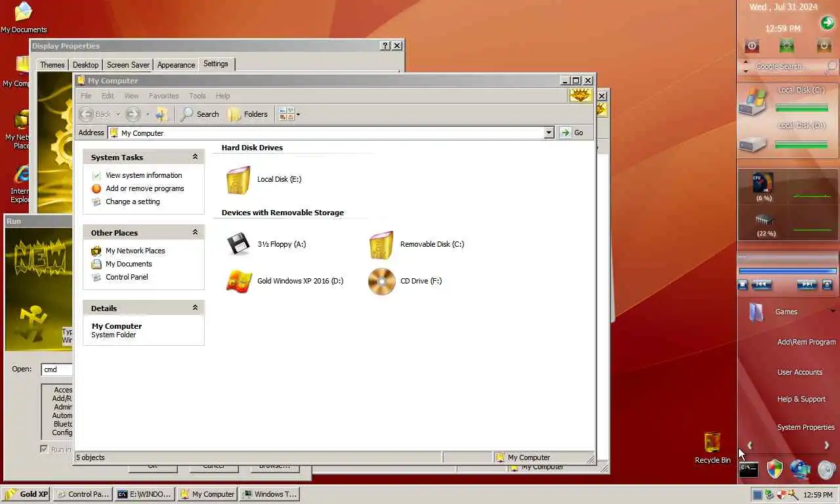Switch to Screen Saver tab
The image size is (840, 504).
128,65
